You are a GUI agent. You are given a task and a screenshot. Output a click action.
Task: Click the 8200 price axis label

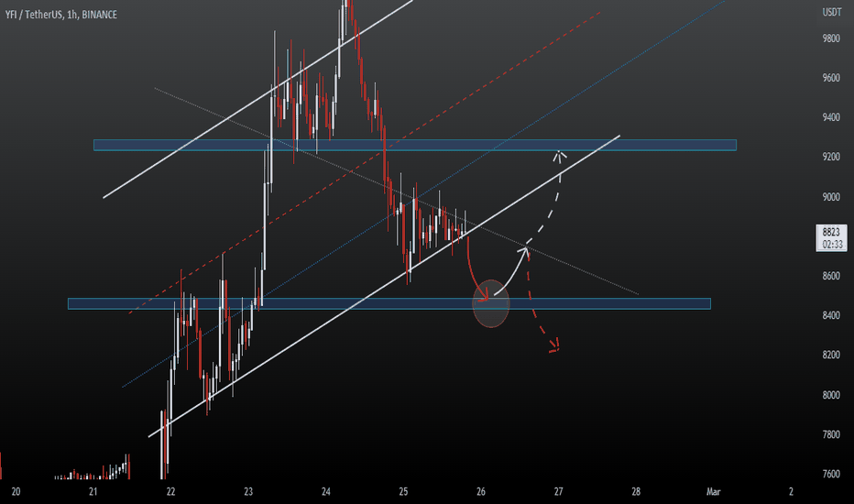pos(831,355)
